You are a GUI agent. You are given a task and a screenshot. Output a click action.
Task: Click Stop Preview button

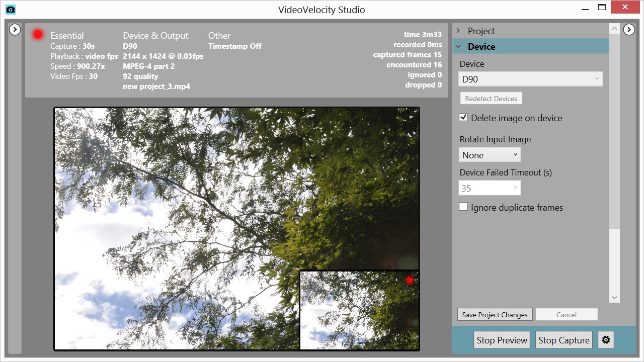(502, 340)
